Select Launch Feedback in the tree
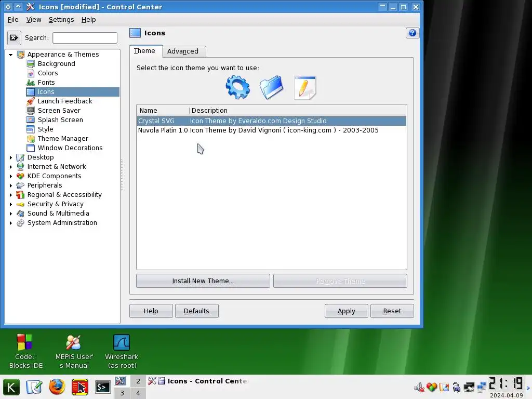 pos(64,101)
